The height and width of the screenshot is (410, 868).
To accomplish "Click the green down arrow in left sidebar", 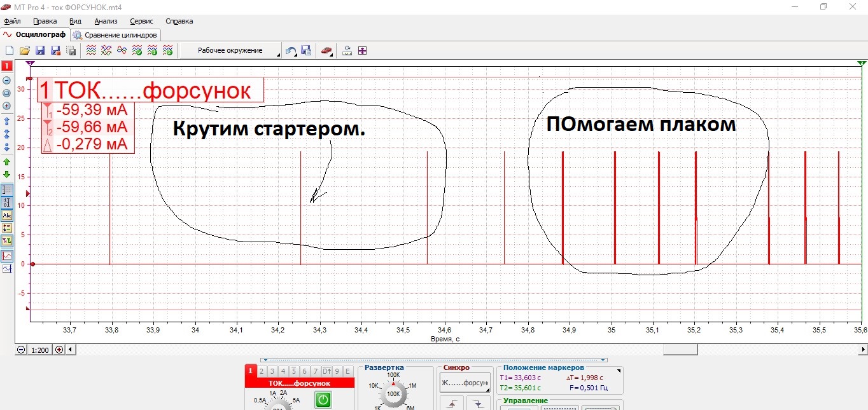I will 7,175.
